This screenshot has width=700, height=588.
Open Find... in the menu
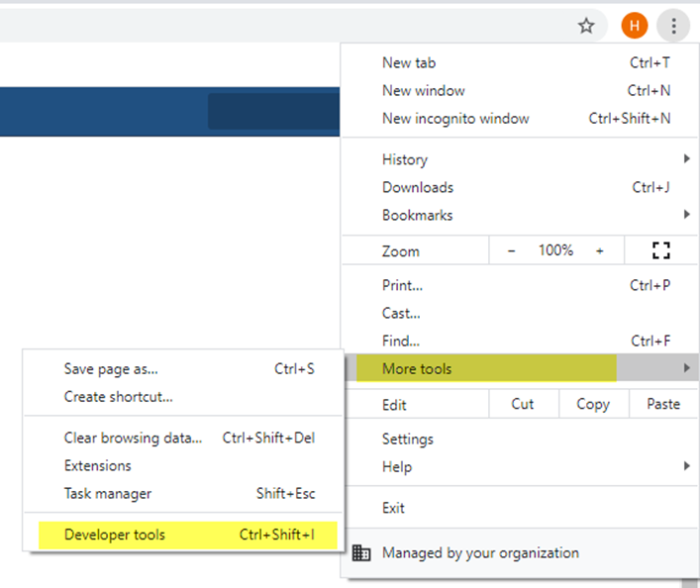[x=520, y=341]
